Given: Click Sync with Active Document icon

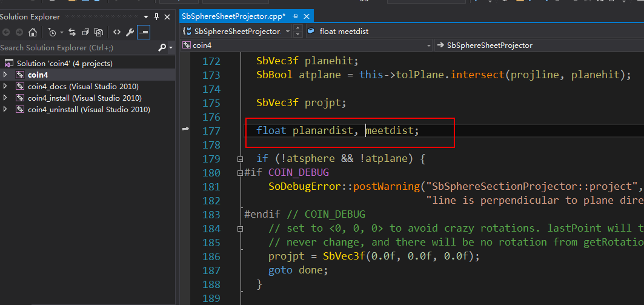Looking at the screenshot, I should click(72, 32).
